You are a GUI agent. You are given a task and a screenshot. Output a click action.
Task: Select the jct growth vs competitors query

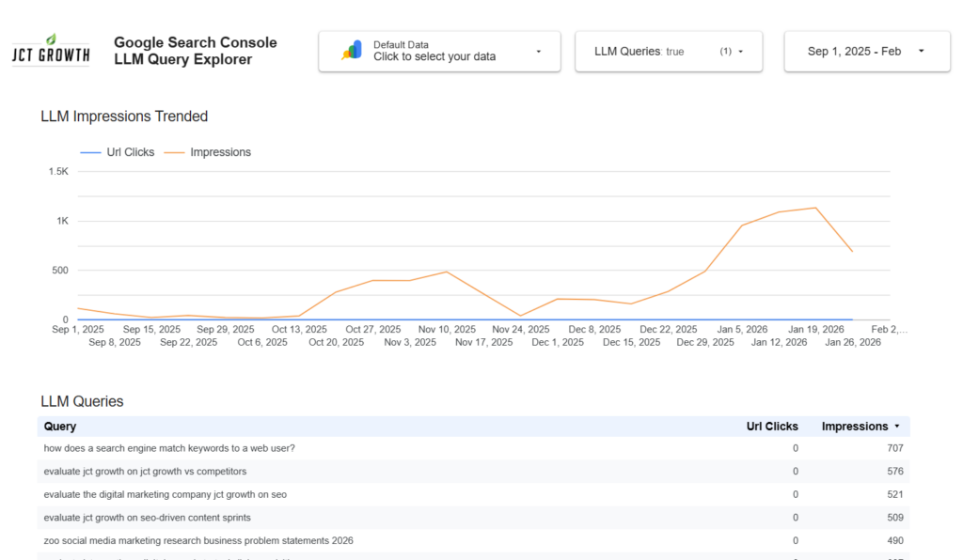point(145,472)
